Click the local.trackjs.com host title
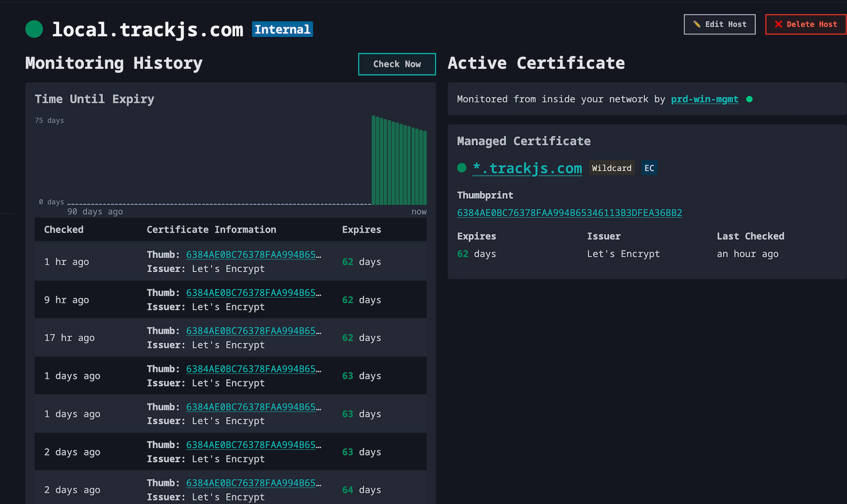The width and height of the screenshot is (847, 504). coord(148,30)
